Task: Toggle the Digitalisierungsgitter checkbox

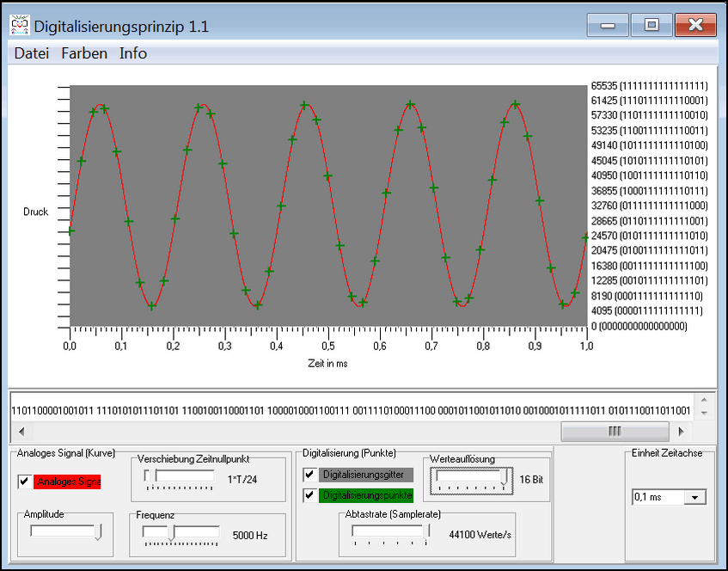Action: coord(309,475)
